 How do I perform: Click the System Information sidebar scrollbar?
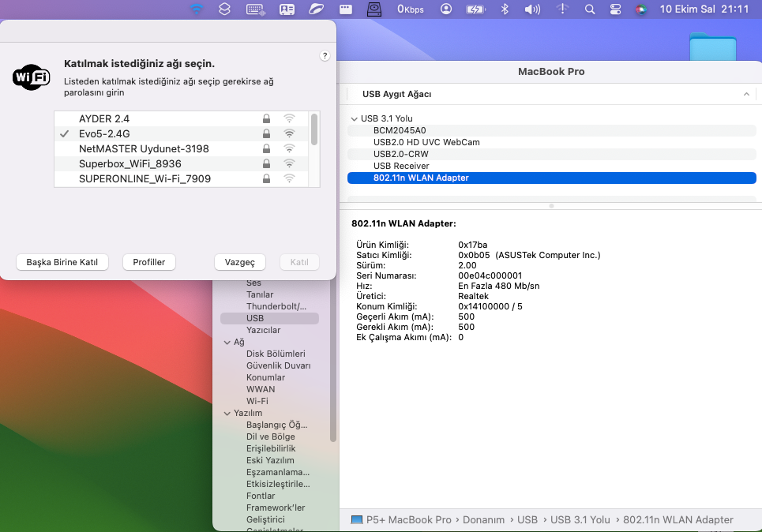click(x=333, y=362)
